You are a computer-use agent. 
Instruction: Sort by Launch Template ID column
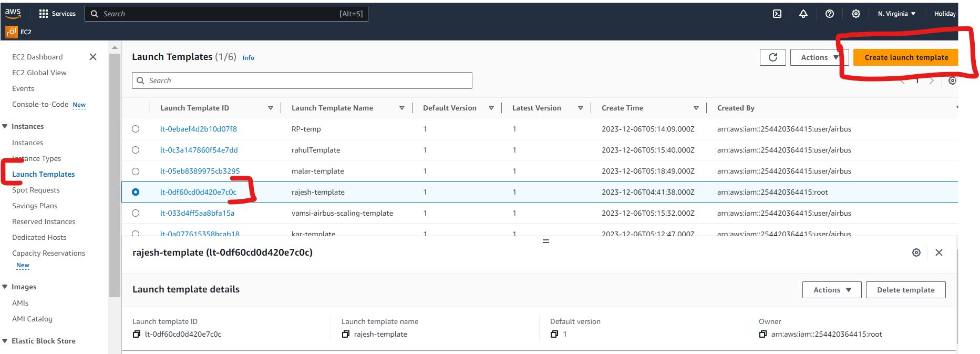[271, 108]
